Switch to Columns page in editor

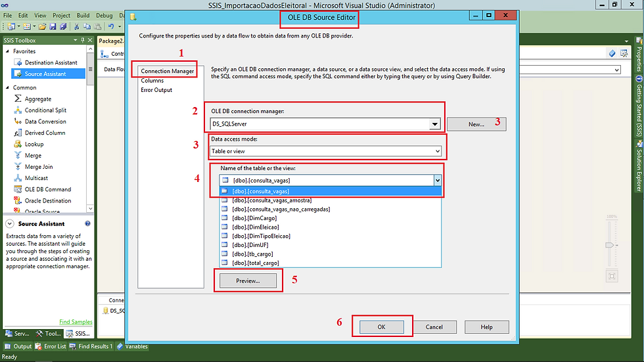(152, 80)
